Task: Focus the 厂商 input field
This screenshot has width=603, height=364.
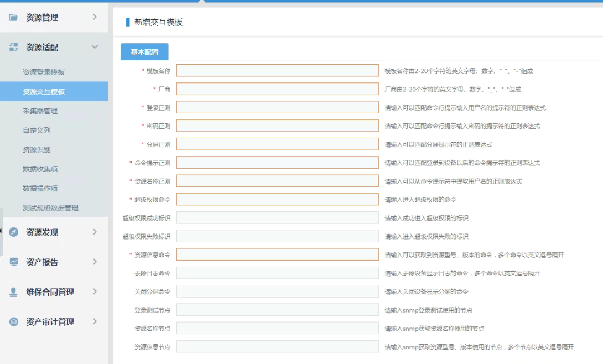Action: pos(278,89)
